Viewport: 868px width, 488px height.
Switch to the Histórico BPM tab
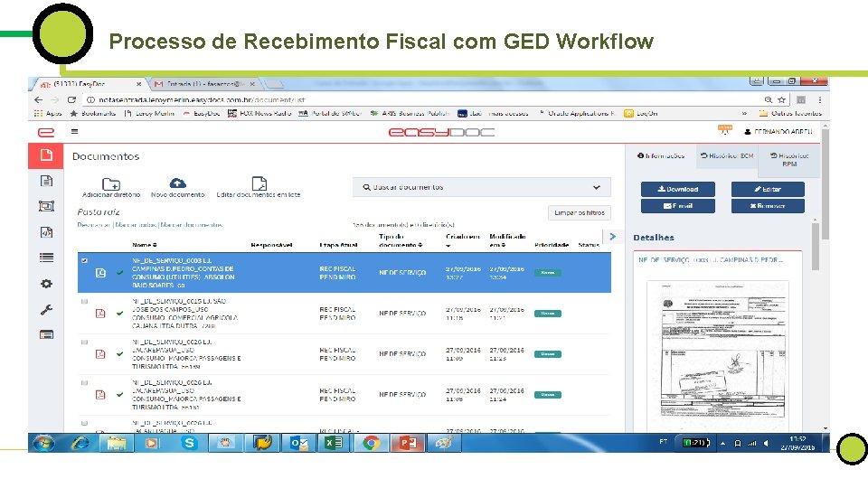pyautogui.click(x=788, y=160)
